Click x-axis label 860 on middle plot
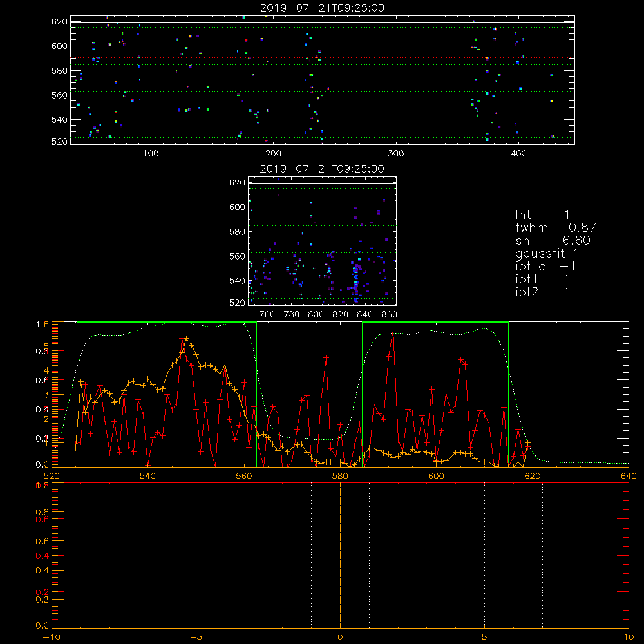This screenshot has width=644, height=644. 390,315
